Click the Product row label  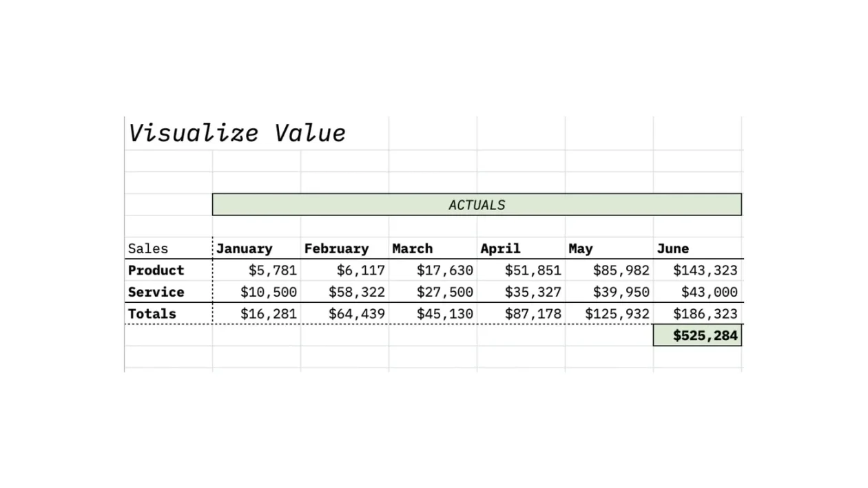tap(156, 270)
